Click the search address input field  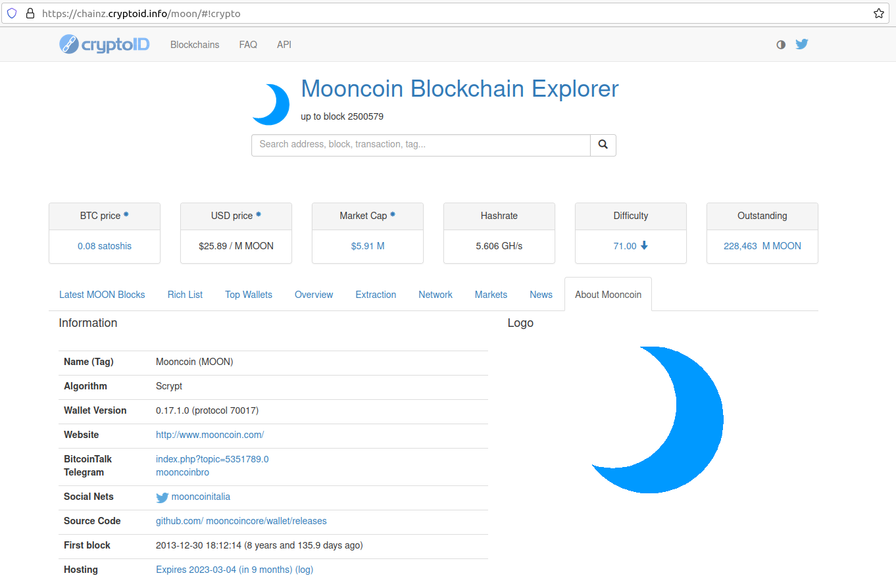tap(421, 145)
